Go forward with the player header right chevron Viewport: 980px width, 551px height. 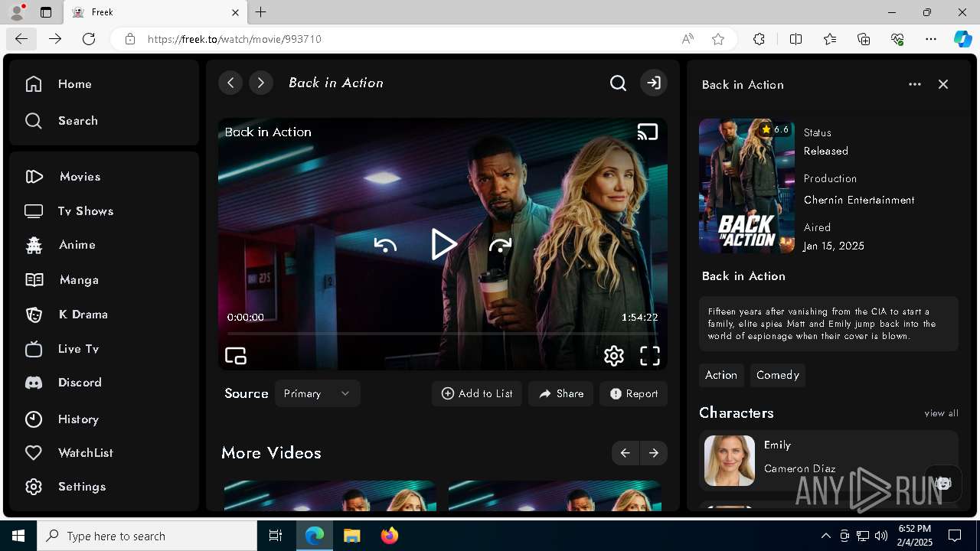pyautogui.click(x=261, y=83)
